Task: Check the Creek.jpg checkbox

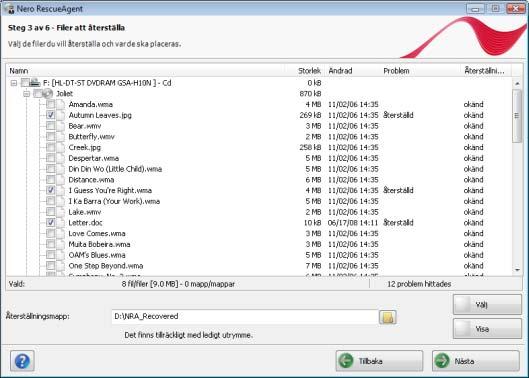Action: [x=50, y=147]
